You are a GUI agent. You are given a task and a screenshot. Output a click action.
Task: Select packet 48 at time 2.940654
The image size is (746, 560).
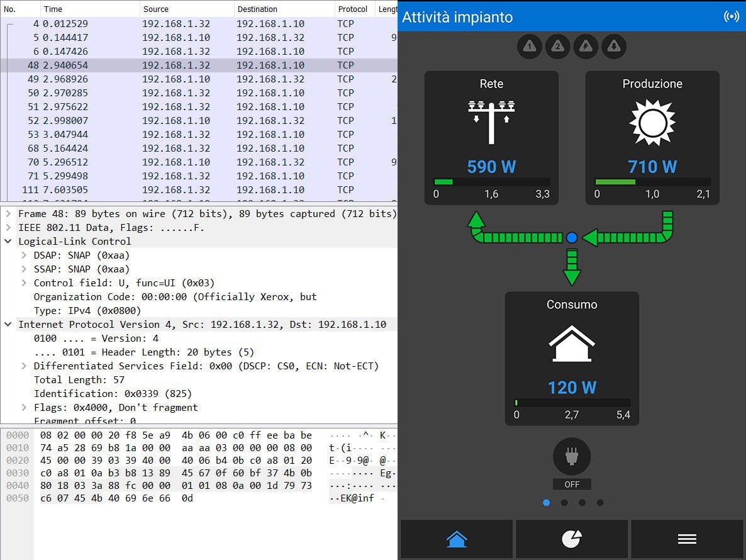pos(199,65)
